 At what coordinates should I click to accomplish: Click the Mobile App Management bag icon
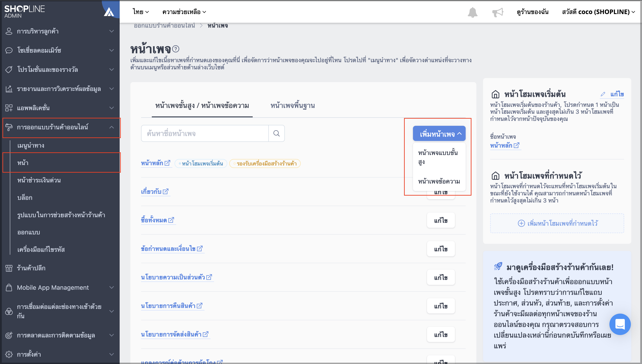9,287
